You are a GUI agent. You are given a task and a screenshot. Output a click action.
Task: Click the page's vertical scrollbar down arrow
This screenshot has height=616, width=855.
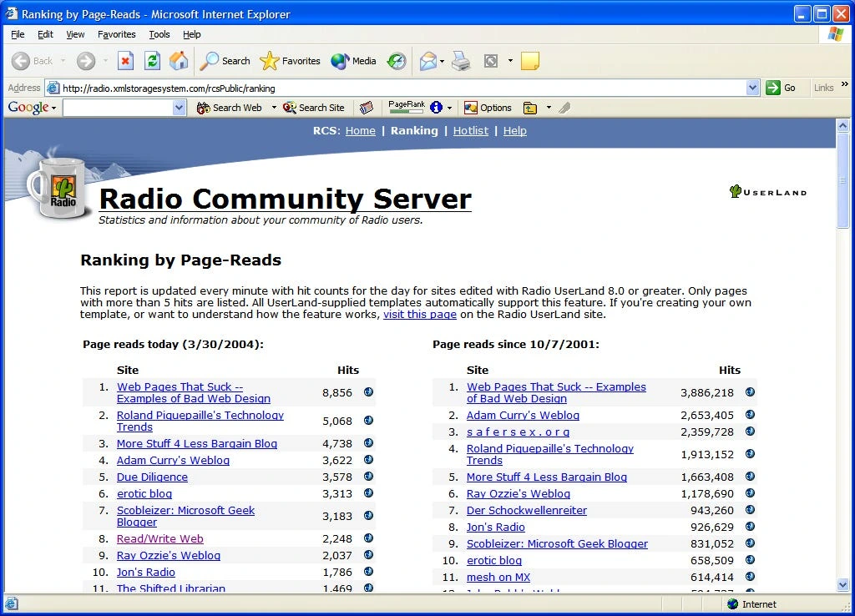coord(842,585)
